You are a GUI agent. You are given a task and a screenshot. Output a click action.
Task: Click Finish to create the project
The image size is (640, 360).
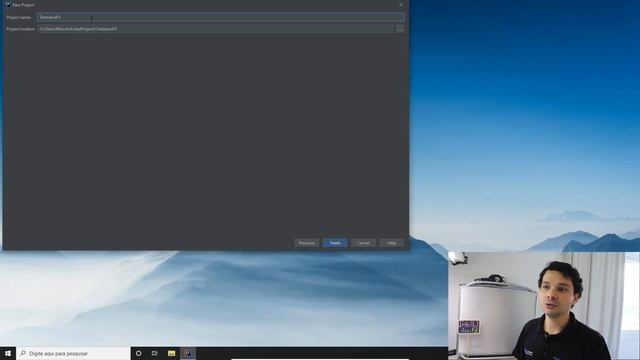(335, 243)
